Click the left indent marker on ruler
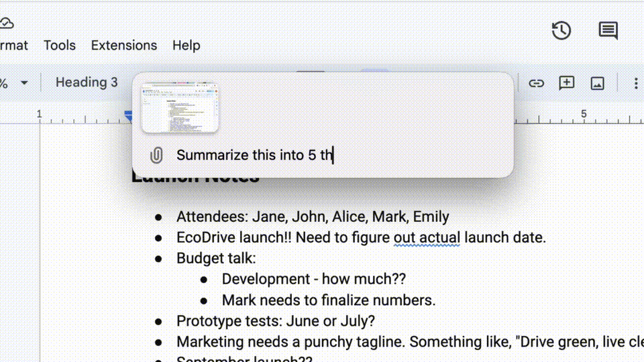This screenshot has width=644, height=362. point(128,116)
